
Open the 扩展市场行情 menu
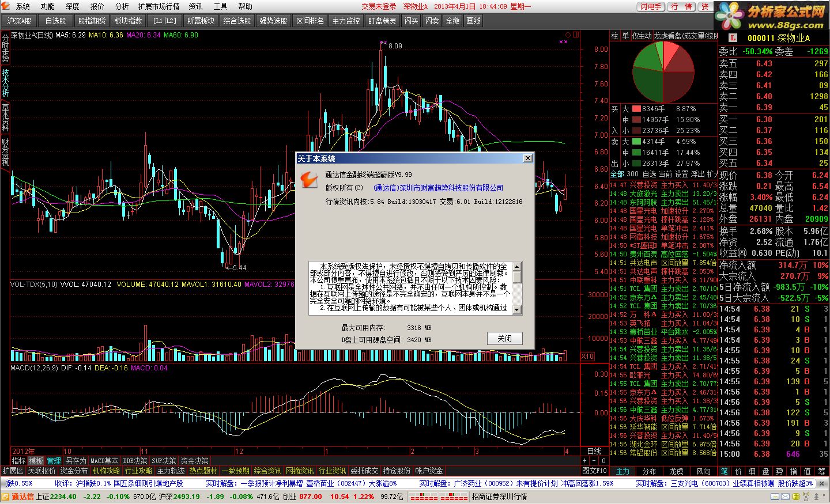pos(159,6)
